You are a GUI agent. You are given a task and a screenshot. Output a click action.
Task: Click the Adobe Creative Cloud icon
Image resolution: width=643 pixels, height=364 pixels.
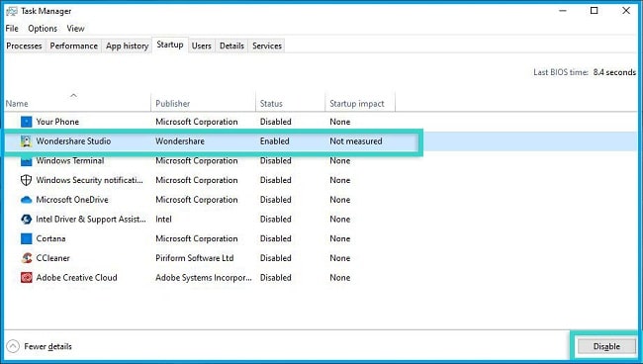point(27,278)
